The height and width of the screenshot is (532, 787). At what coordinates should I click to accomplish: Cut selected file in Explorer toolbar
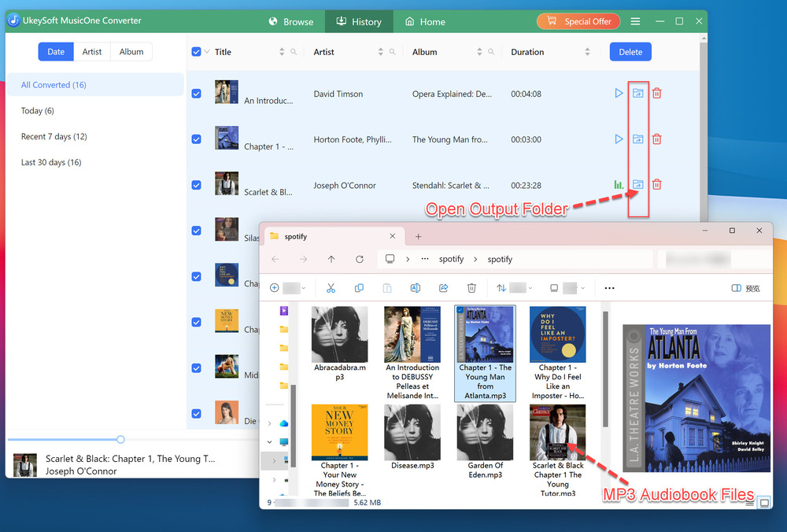[x=331, y=288]
